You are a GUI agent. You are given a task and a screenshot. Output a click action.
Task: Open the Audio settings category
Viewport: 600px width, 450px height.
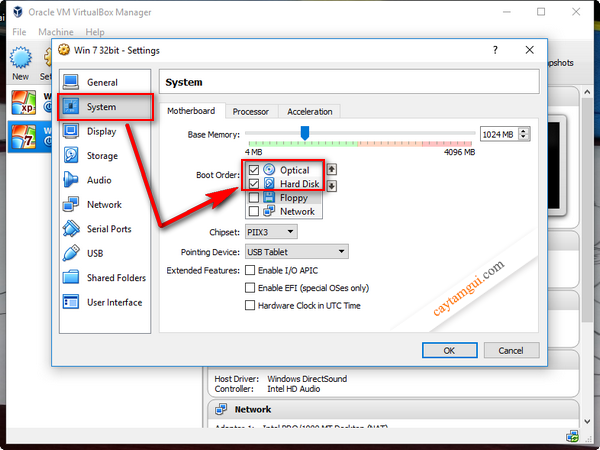105,180
